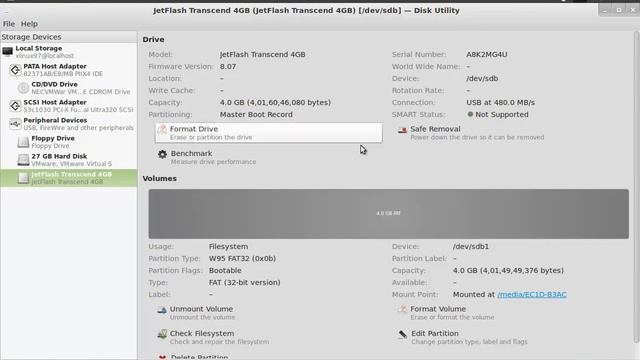Click the Safe Removal icon

coord(402,130)
